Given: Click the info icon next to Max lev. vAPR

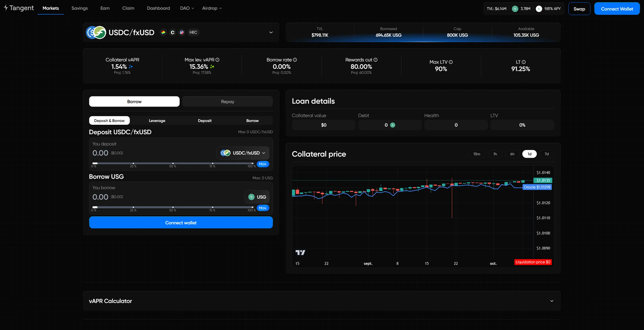Looking at the screenshot, I should (217, 60).
